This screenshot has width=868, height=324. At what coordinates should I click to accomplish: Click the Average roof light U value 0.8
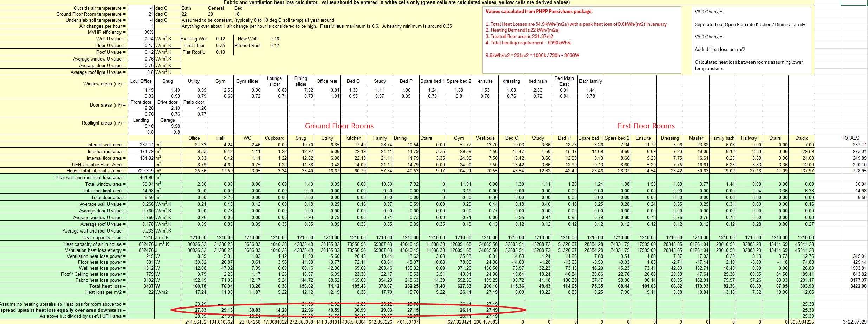141,72
